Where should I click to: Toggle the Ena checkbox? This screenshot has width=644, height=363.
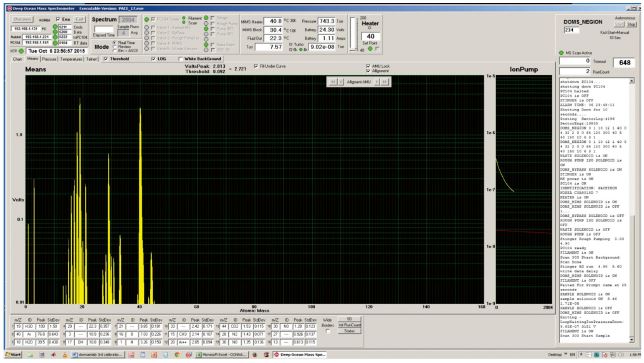pos(58,19)
